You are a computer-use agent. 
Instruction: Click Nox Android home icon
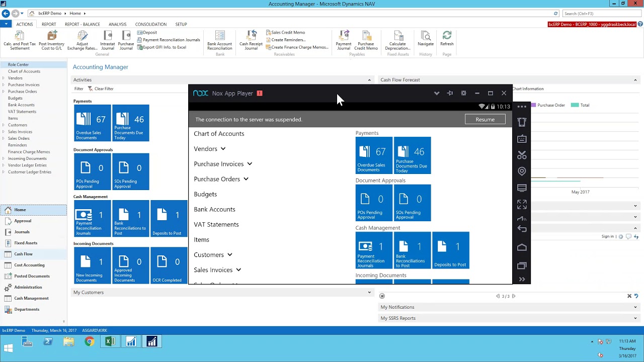click(x=522, y=247)
